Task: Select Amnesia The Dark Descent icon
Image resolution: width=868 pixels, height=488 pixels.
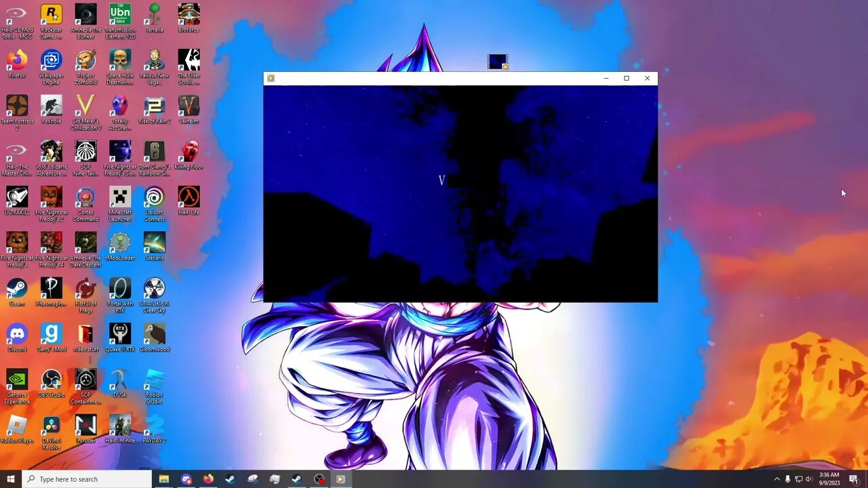Action: pyautogui.click(x=85, y=249)
